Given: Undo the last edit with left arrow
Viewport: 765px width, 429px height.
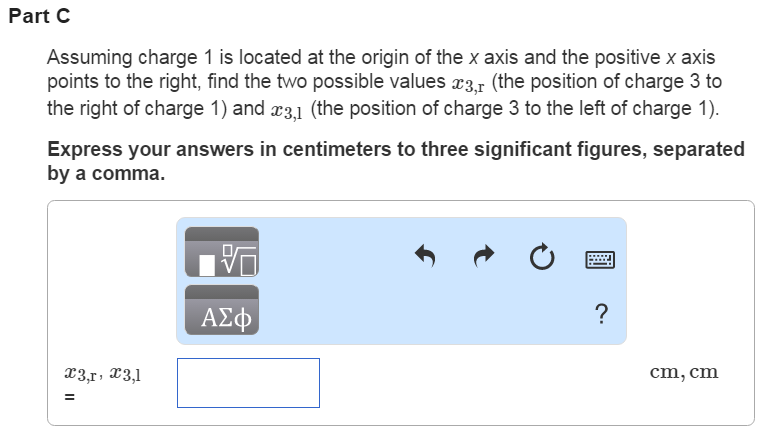Looking at the screenshot, I should pos(426,258).
